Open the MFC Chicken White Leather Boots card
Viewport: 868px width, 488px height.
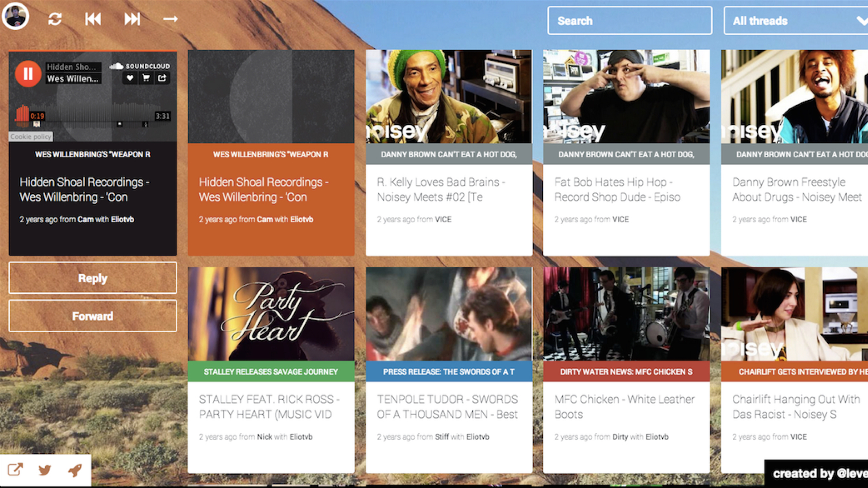pos(626,406)
